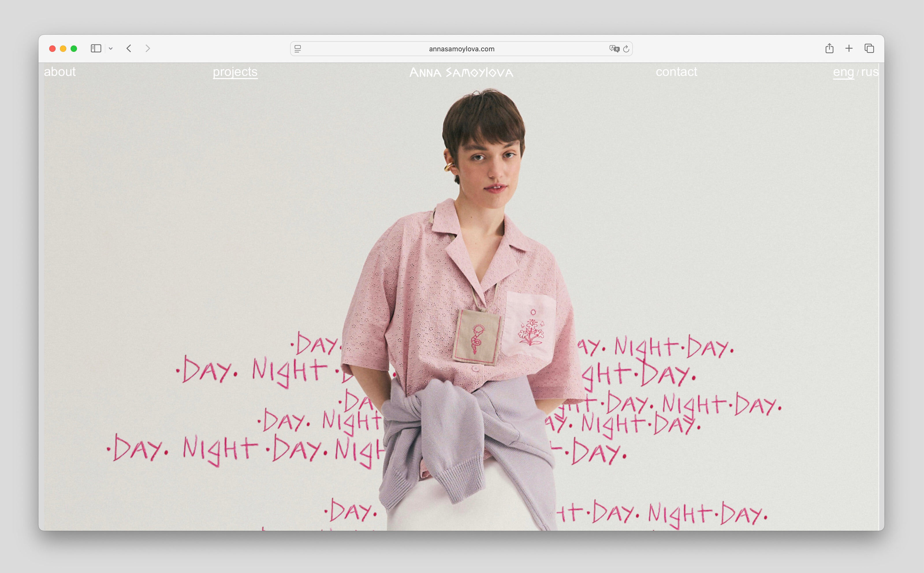The width and height of the screenshot is (924, 573).
Task: Switch language to eng
Action: click(843, 72)
